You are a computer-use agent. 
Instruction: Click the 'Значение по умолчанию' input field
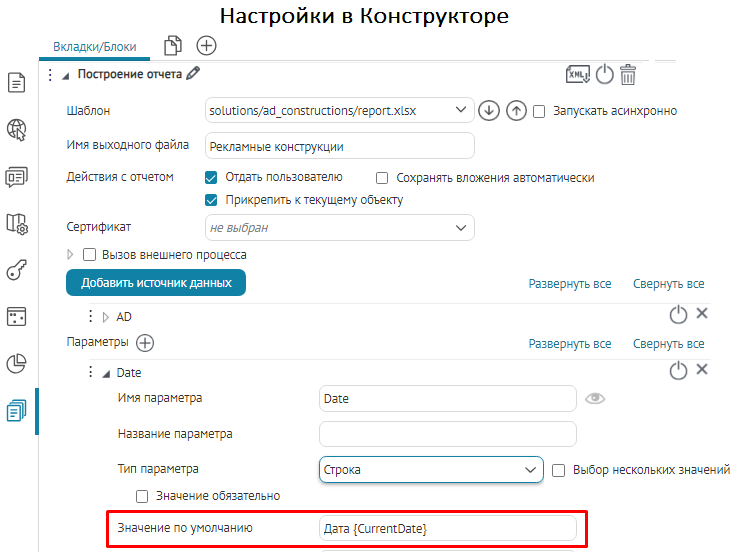pos(447,528)
